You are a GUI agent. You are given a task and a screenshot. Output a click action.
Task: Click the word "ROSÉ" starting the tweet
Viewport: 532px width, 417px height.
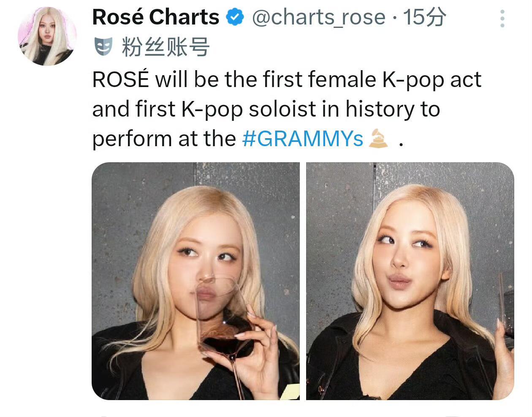[120, 79]
